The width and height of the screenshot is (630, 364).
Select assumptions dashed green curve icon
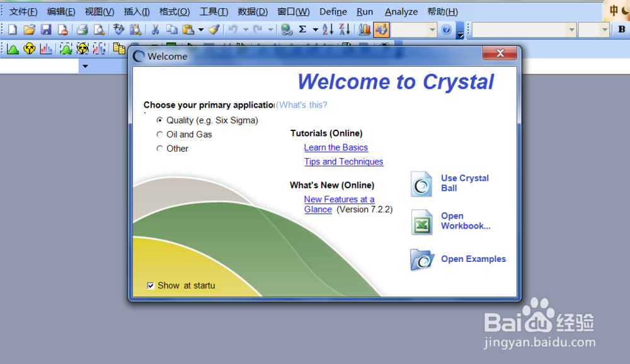[x=66, y=49]
